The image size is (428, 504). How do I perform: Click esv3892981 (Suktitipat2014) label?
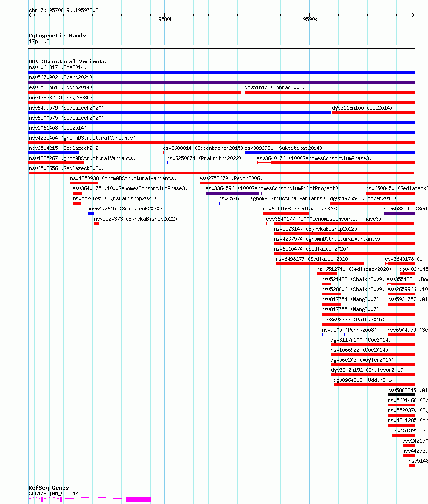(x=283, y=148)
